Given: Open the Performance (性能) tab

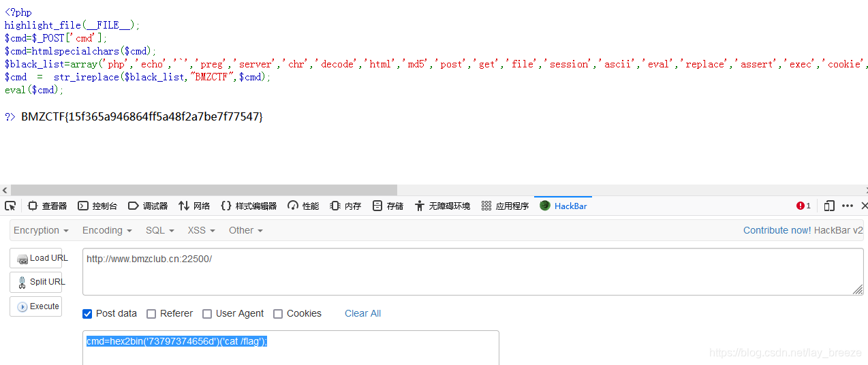Looking at the screenshot, I should [x=303, y=206].
